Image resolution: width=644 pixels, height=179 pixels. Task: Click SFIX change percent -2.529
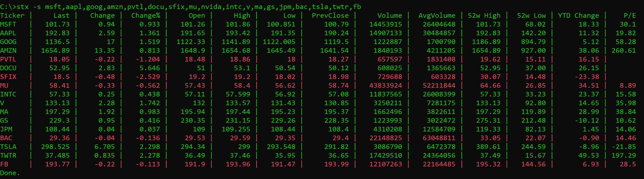point(148,77)
